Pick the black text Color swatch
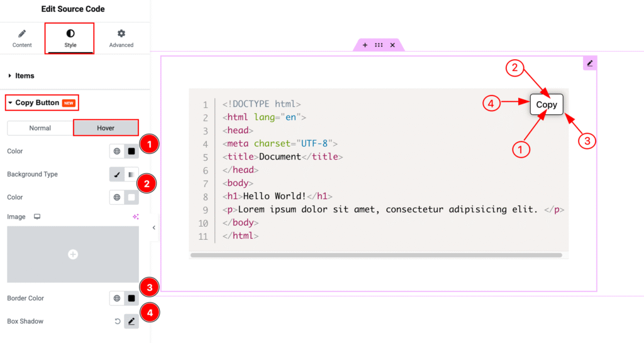Viewport: 644px width, 343px height. tap(131, 151)
